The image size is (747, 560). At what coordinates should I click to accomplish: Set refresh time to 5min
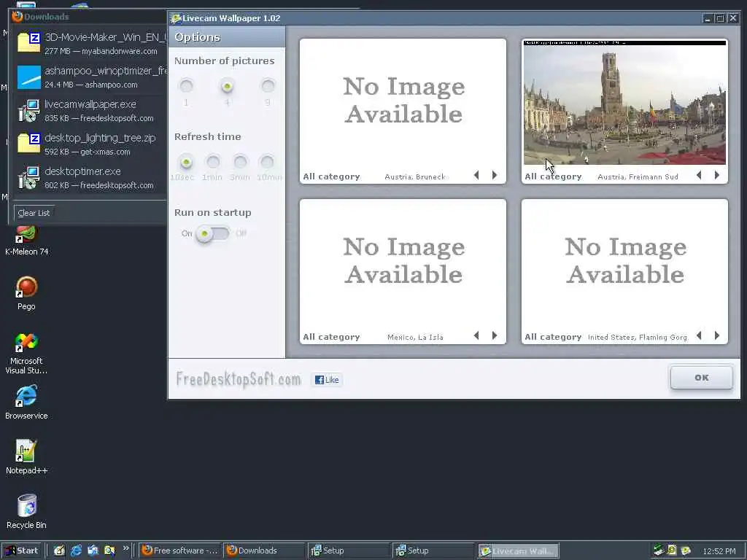coord(240,162)
